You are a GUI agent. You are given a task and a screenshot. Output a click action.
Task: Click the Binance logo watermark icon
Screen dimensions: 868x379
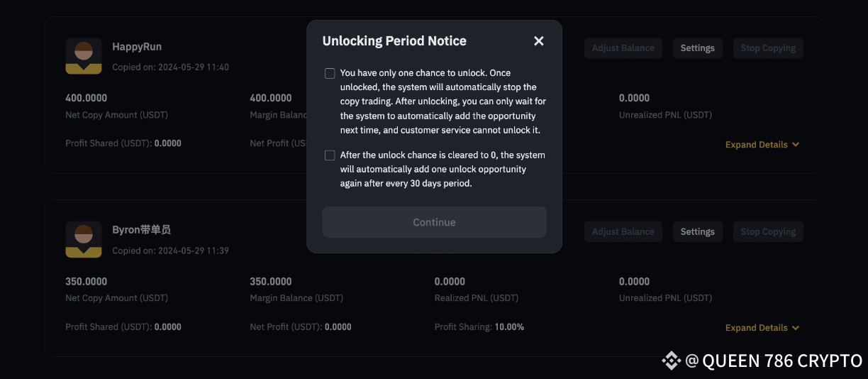[671, 361]
